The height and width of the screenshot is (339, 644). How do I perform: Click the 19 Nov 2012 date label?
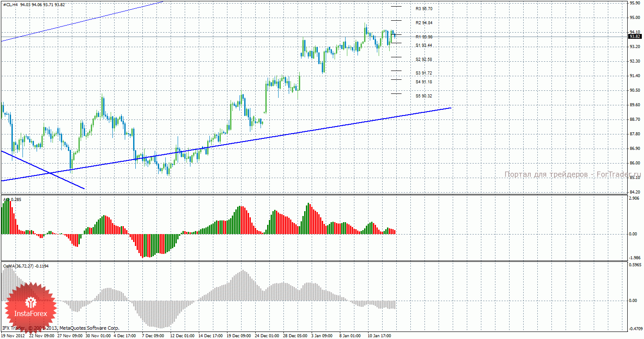coord(13,336)
